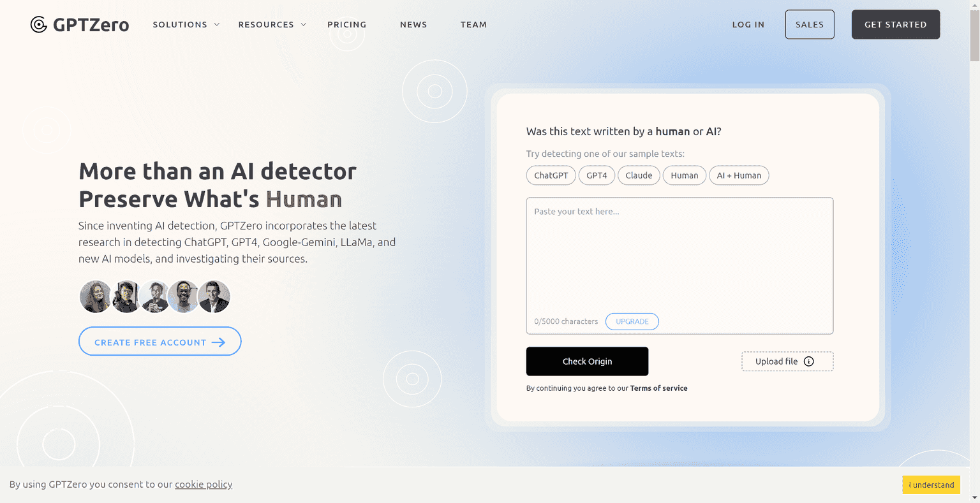
Task: Click the 0/5000 characters counter
Action: tap(566, 321)
